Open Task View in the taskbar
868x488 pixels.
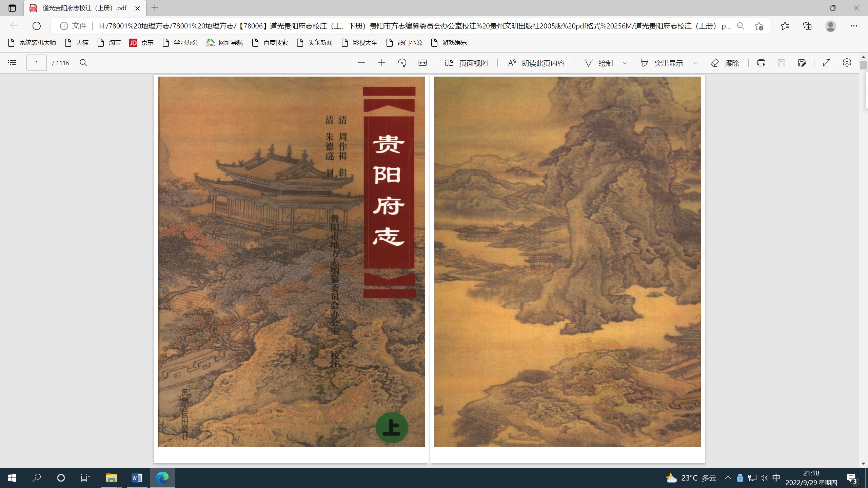click(85, 478)
